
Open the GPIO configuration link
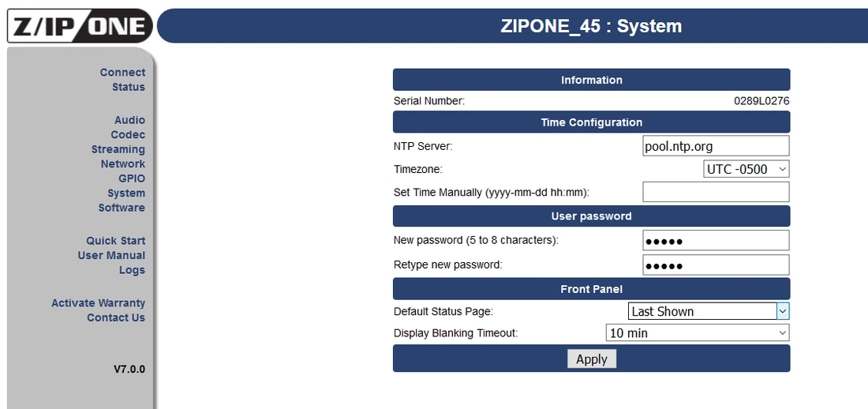click(132, 178)
